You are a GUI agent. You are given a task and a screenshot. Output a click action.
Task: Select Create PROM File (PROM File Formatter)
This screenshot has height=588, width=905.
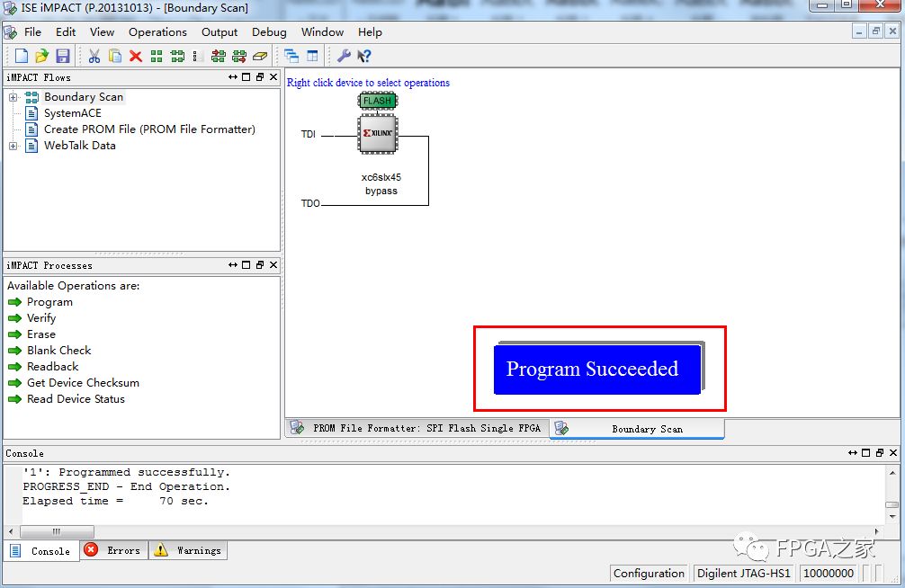tap(149, 129)
